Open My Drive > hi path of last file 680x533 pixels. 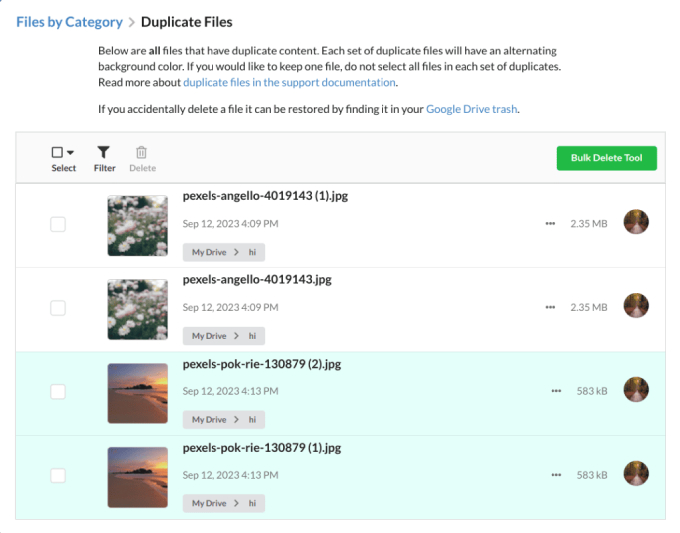pyautogui.click(x=223, y=503)
